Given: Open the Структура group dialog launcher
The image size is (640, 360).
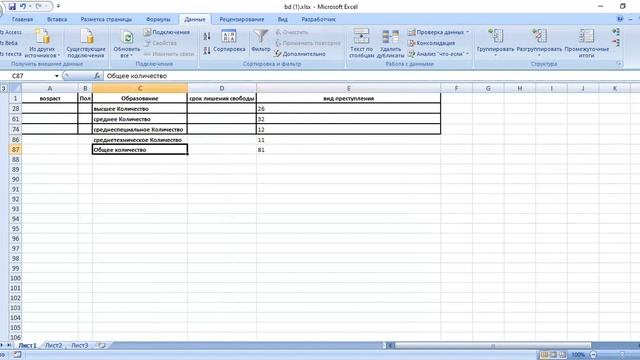Looking at the screenshot, I should pyautogui.click(x=619, y=64).
